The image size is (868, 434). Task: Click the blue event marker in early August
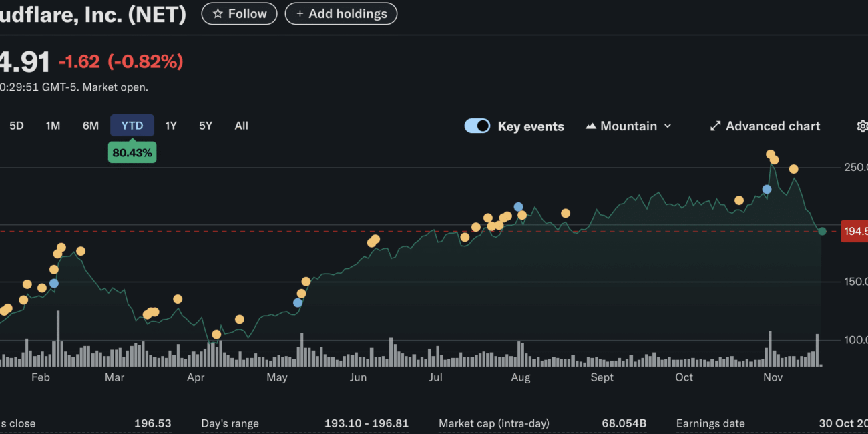click(518, 207)
